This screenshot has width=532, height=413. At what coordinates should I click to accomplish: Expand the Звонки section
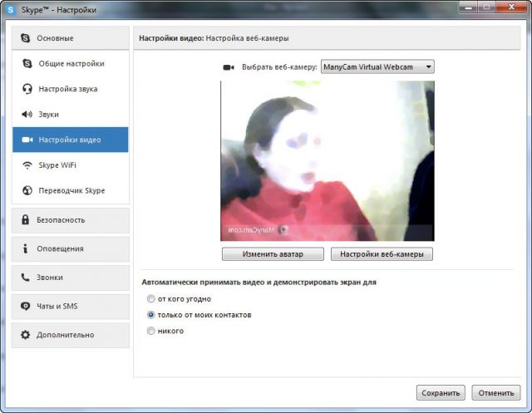(71, 278)
